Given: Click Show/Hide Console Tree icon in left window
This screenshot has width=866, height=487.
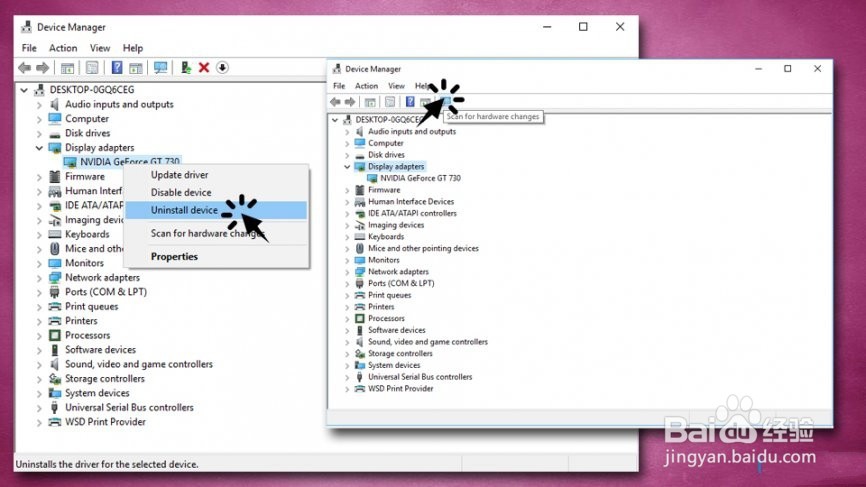Looking at the screenshot, I should (67, 68).
